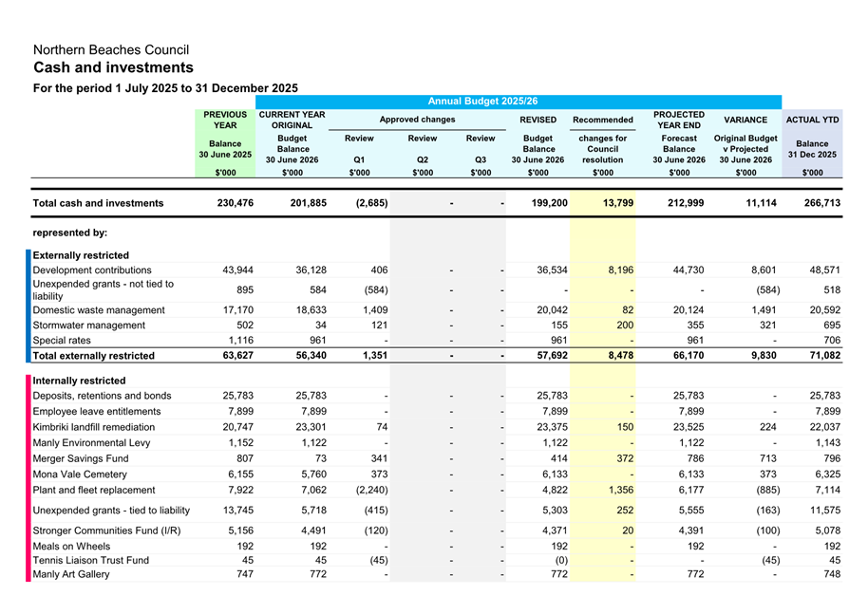Select the PREVIOUS YEAR column header
The image size is (868, 614).
[225, 120]
